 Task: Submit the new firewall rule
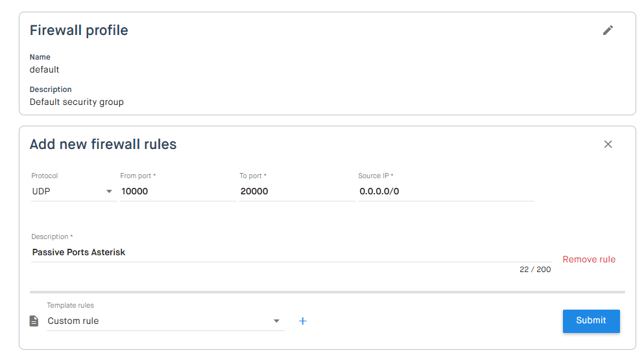[x=591, y=321]
